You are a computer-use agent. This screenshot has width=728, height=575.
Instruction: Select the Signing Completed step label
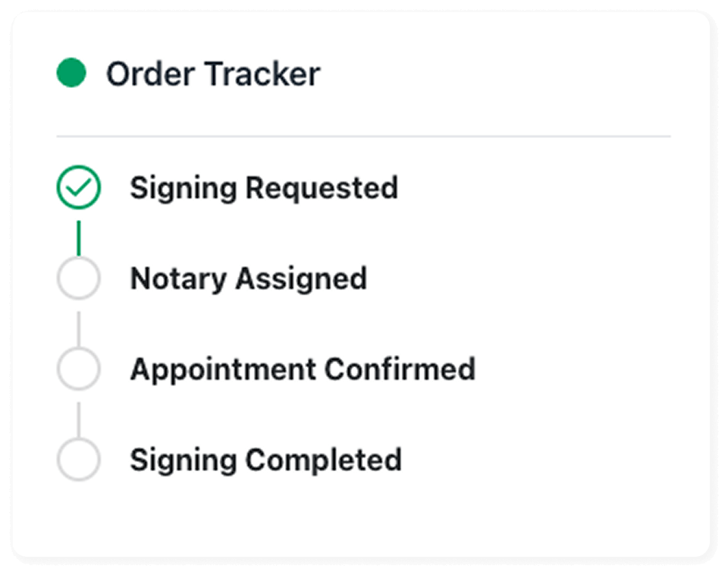[x=265, y=460]
